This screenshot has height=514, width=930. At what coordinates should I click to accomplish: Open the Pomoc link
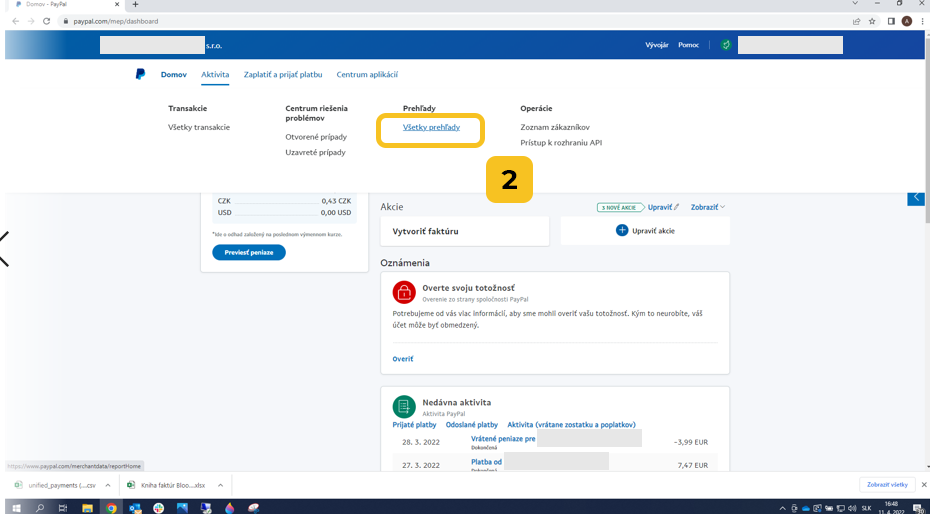[x=689, y=45]
